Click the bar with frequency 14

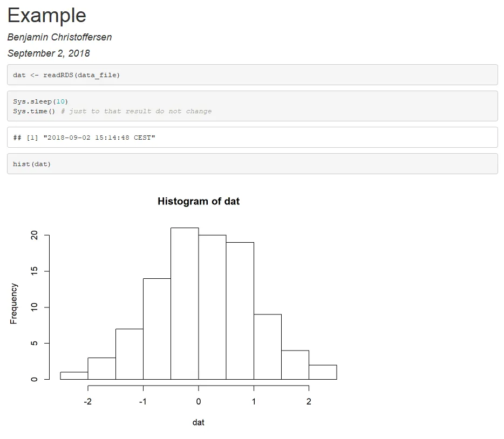pyautogui.click(x=157, y=329)
